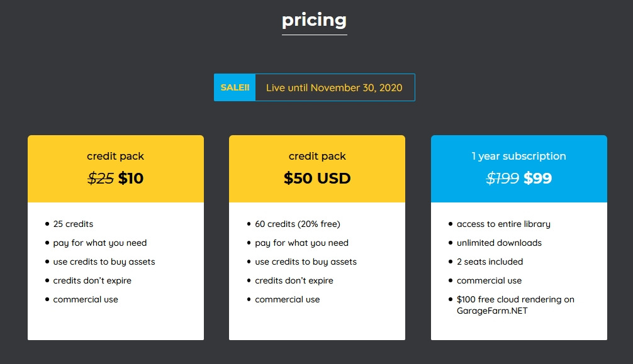
Task: Select the $10 credit pack header
Action: pyautogui.click(x=115, y=168)
